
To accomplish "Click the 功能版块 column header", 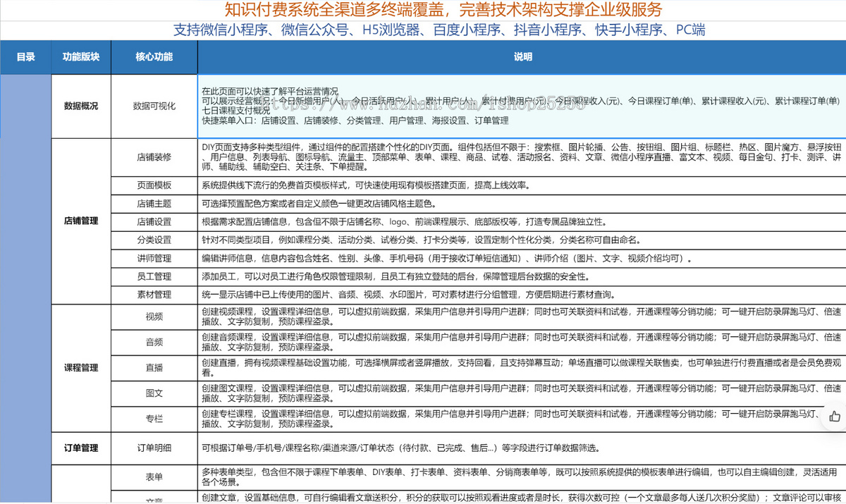I will click(81, 56).
